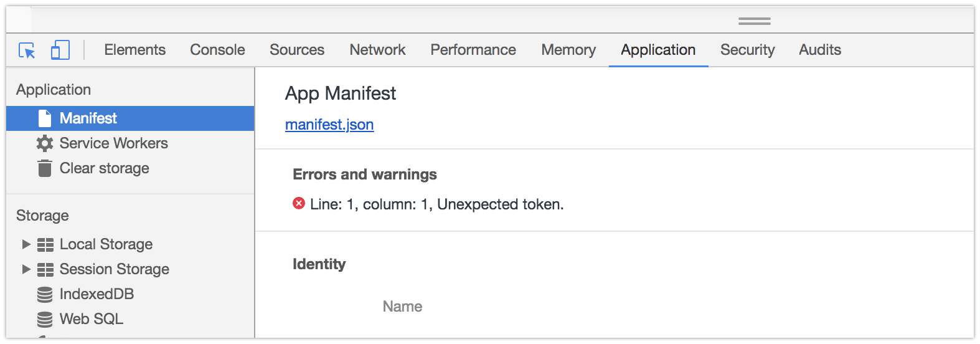
Task: Click the red error icon
Action: coord(299,203)
